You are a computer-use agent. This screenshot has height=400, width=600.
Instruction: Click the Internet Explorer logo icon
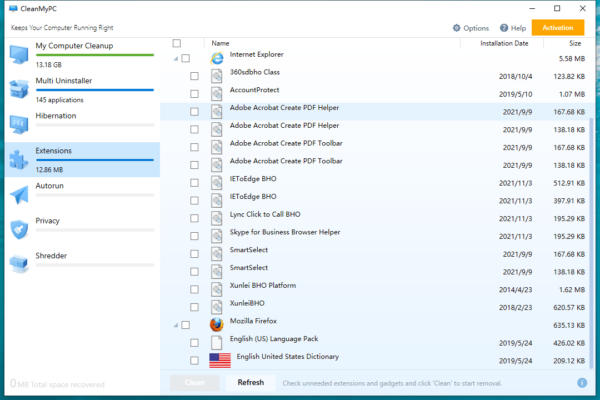217,58
